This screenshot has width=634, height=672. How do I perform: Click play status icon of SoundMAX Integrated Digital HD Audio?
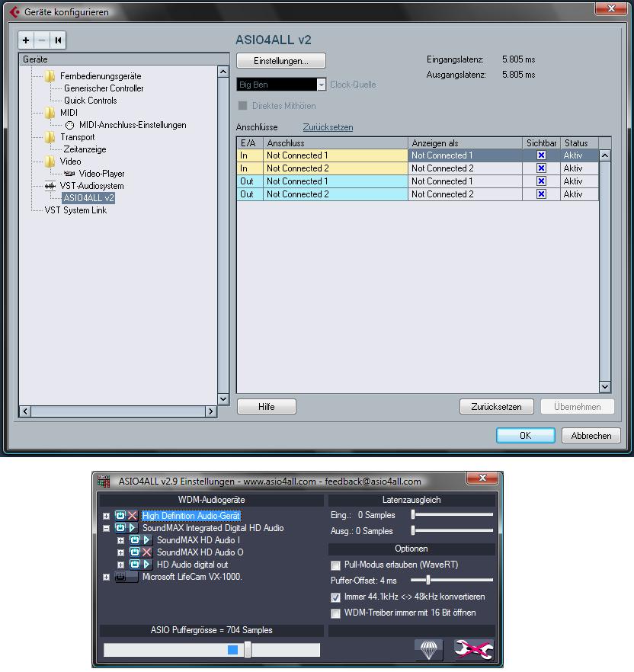(132, 528)
